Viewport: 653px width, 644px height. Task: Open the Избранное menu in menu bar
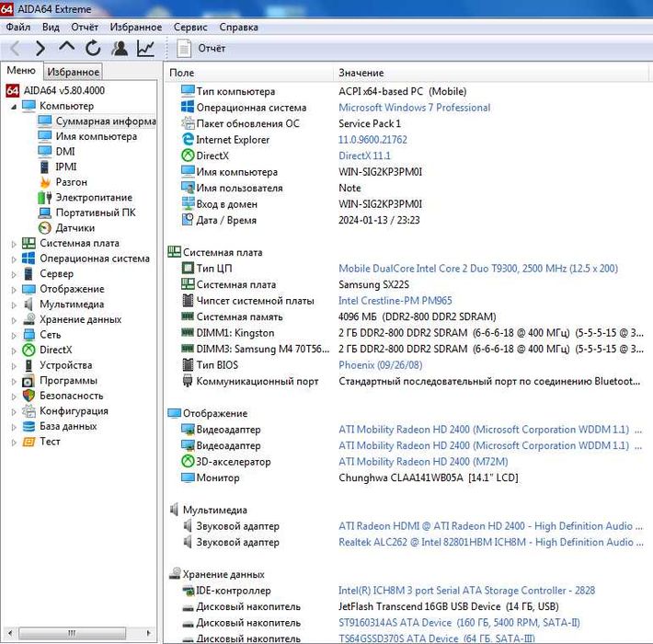click(x=136, y=27)
